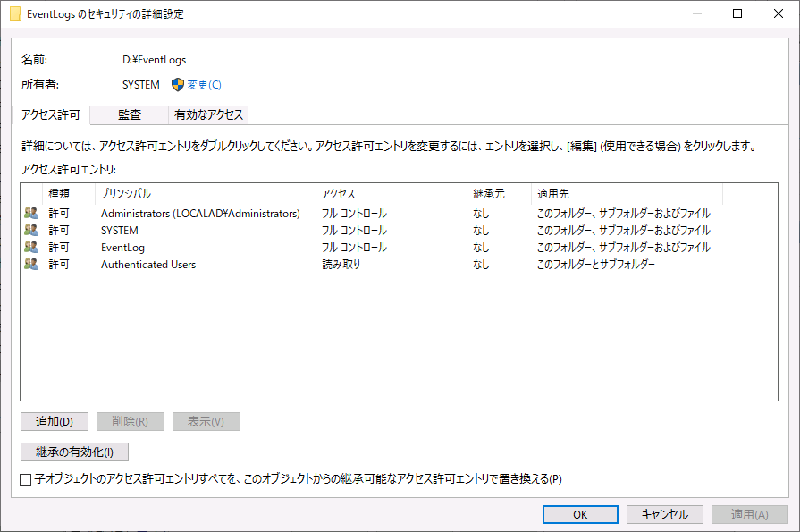Click 継承の有効化(I) button
Viewport: 800px width, 532px height.
(74, 452)
